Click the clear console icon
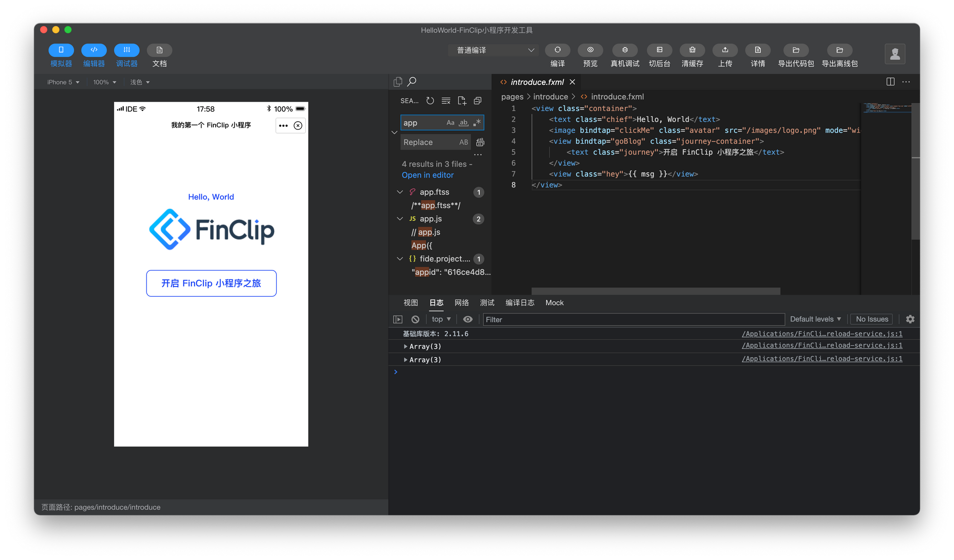The width and height of the screenshot is (954, 560). click(x=415, y=319)
